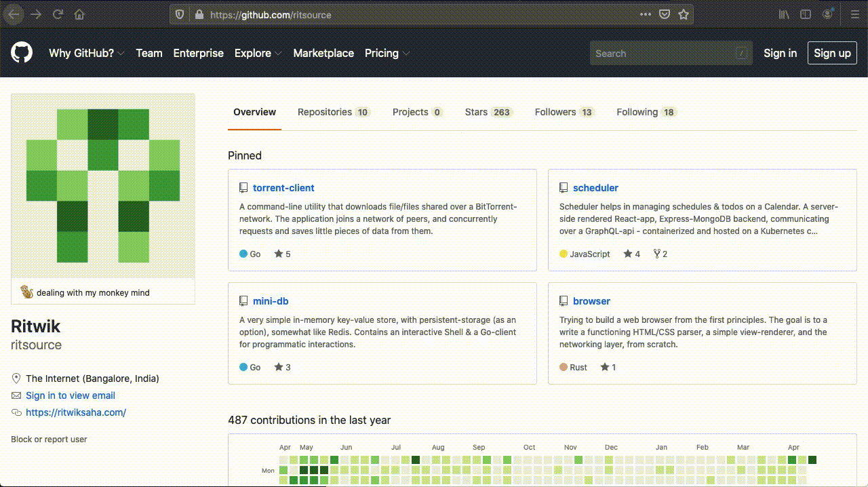
Task: Expand the Pricing dropdown menu
Action: tap(387, 53)
